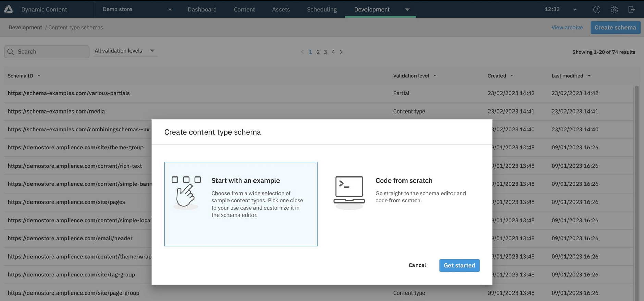Screen dimensions: 644x301
Task: Click the laptop terminal illustration icon
Action: click(x=349, y=192)
